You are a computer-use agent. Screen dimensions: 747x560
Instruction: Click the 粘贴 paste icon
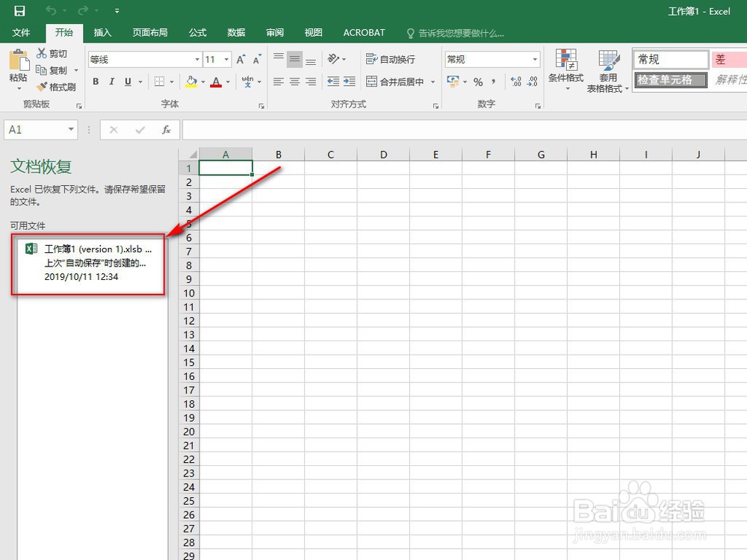19,61
